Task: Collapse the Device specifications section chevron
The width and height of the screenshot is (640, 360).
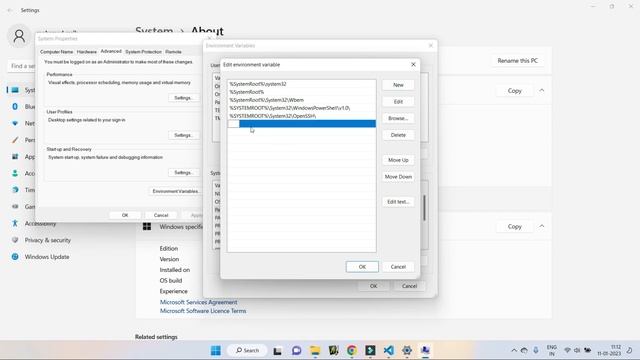Action: pyautogui.click(x=542, y=90)
